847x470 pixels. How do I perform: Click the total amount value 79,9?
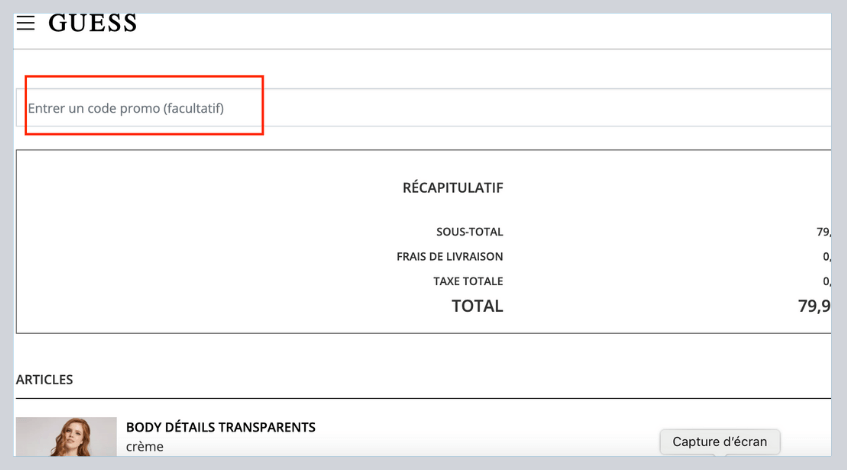coord(814,306)
